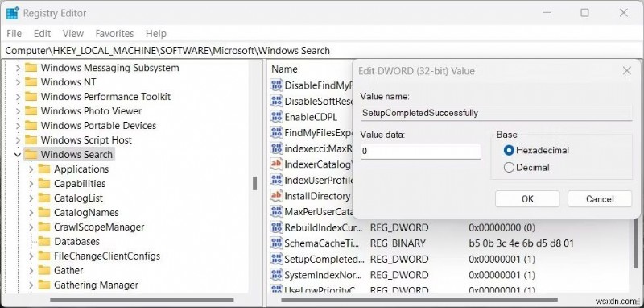The image size is (644, 308).
Task: Select the Gathering Manager folder icon
Action: 44,285
